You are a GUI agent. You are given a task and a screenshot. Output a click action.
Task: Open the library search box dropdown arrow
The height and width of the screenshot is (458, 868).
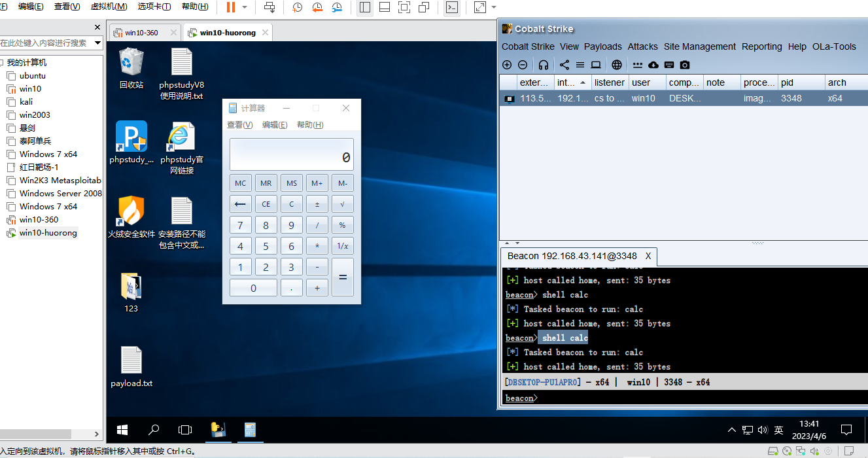click(97, 43)
